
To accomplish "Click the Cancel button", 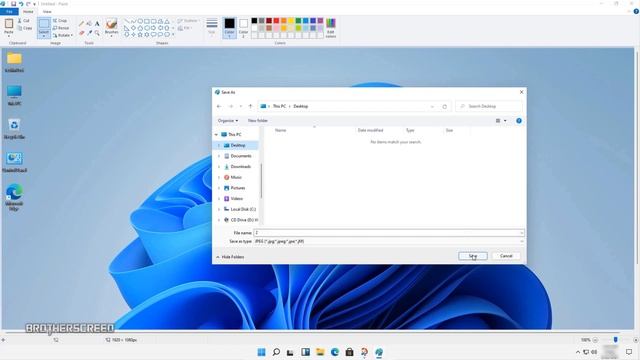I will [506, 256].
